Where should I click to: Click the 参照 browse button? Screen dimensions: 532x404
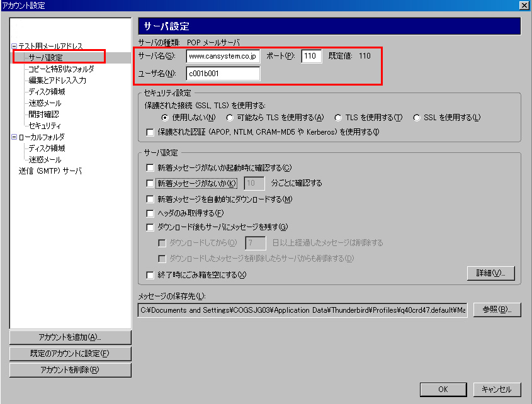[x=497, y=310]
